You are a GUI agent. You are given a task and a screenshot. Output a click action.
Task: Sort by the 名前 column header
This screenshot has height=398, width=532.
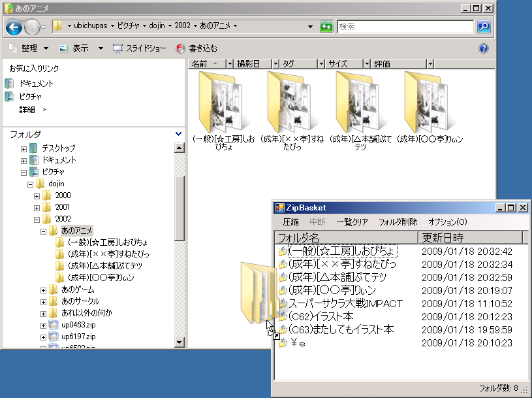(207, 63)
